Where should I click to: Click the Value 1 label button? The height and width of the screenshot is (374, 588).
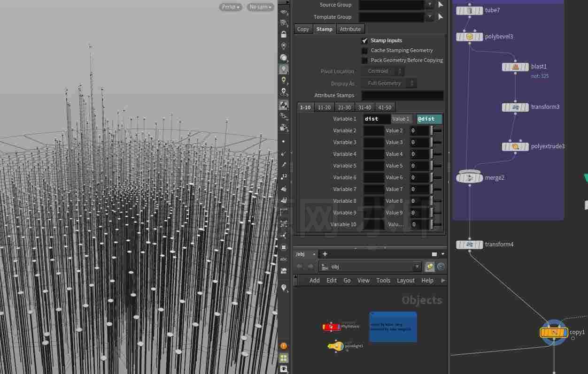[x=402, y=119]
